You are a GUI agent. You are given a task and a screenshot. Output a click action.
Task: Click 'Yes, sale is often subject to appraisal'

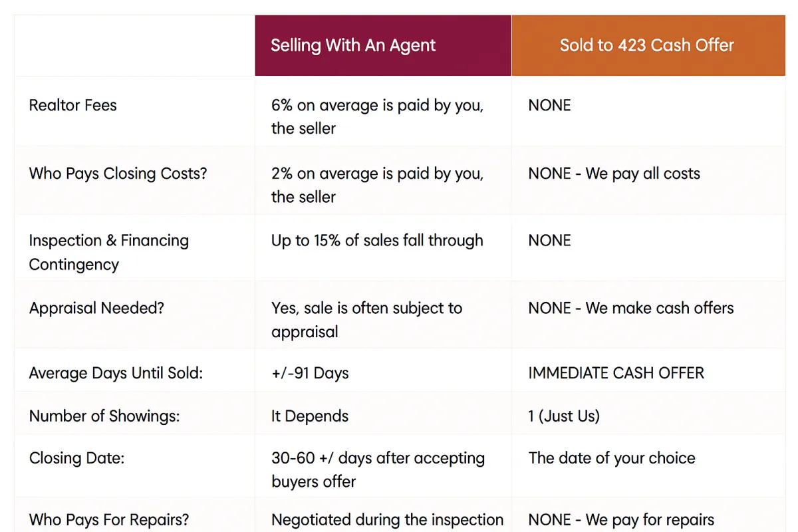(x=367, y=320)
